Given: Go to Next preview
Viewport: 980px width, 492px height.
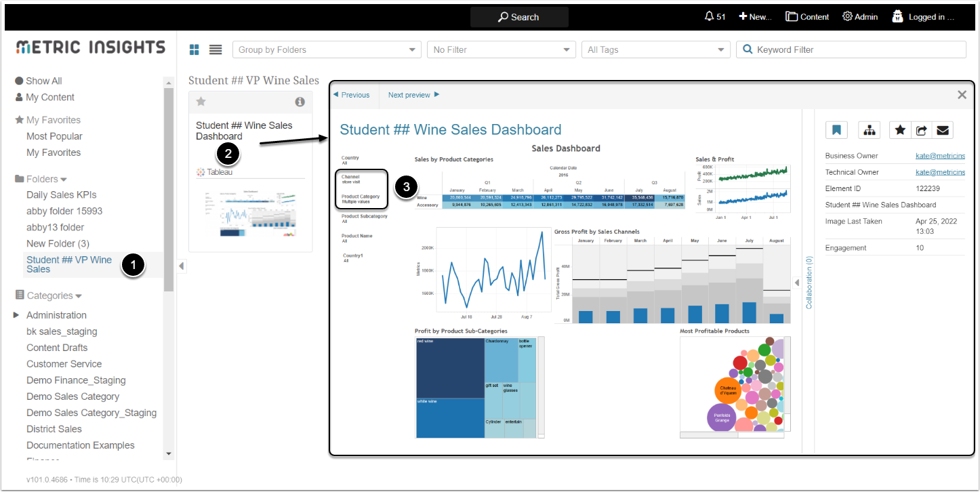Looking at the screenshot, I should (414, 95).
